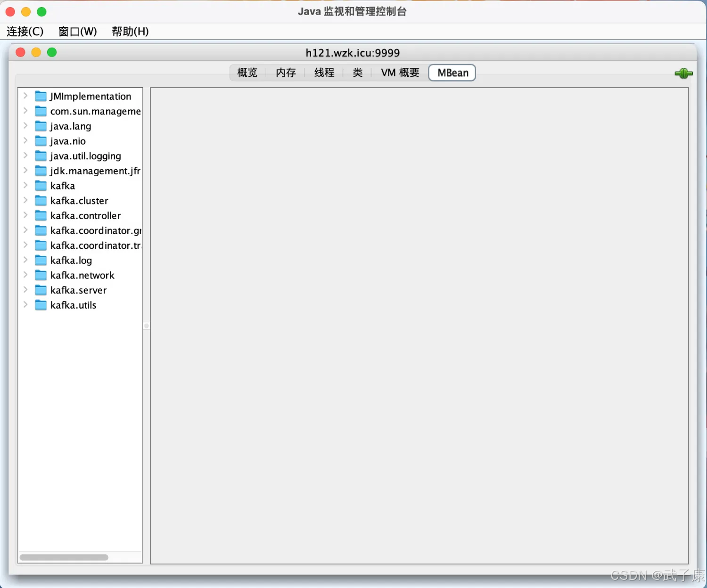Click the kafka.coordinator.gr folder icon

pyautogui.click(x=41, y=230)
